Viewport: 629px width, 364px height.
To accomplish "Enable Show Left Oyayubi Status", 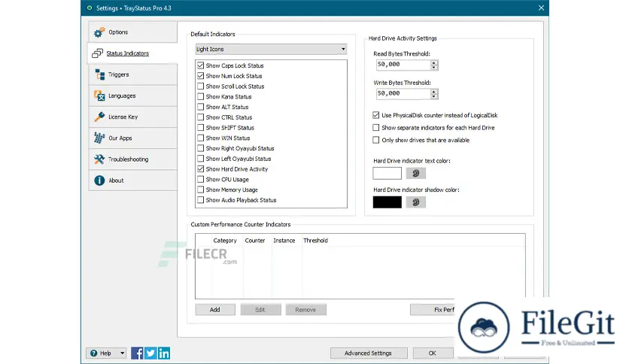I will 201,159.
